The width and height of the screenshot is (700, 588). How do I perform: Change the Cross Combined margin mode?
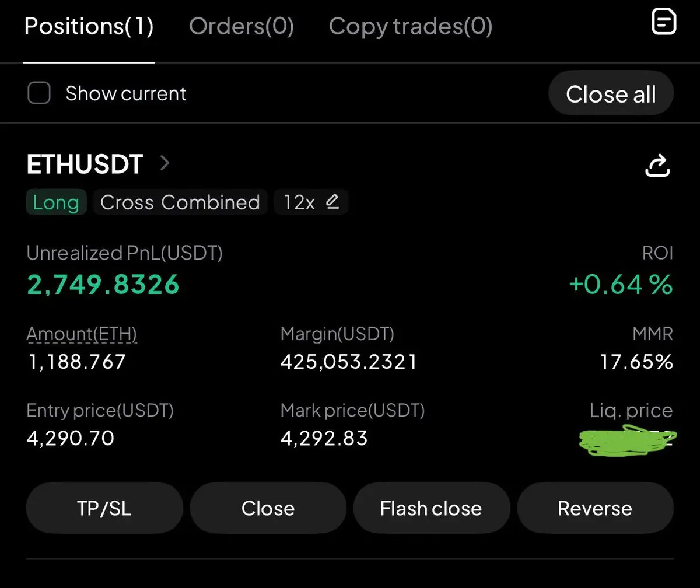[x=180, y=202]
